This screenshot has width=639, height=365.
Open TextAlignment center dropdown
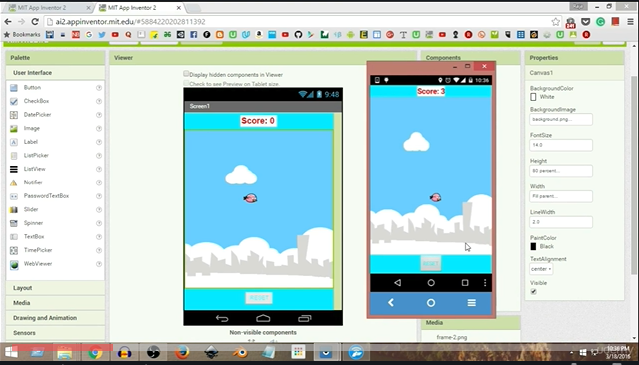[541, 269]
